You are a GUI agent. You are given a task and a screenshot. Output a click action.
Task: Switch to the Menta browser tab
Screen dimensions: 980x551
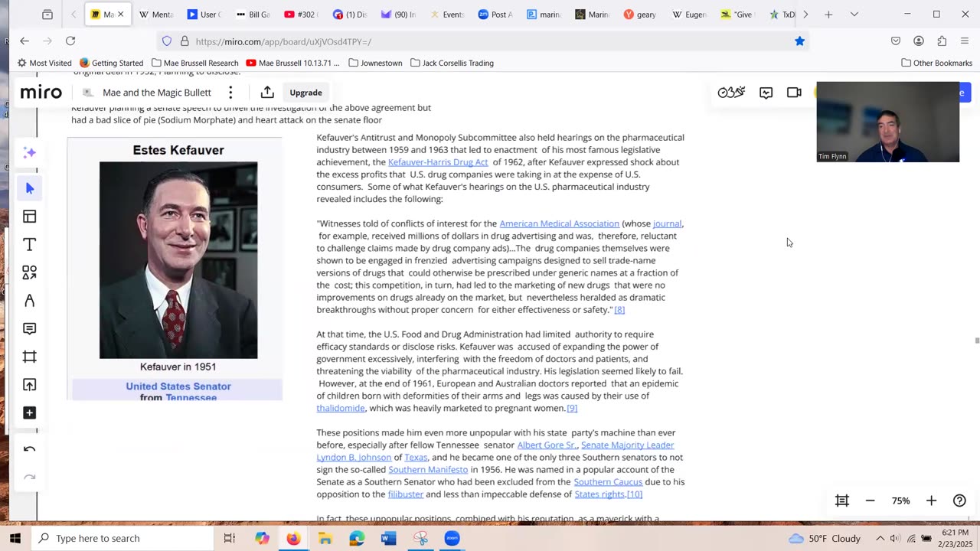(155, 15)
